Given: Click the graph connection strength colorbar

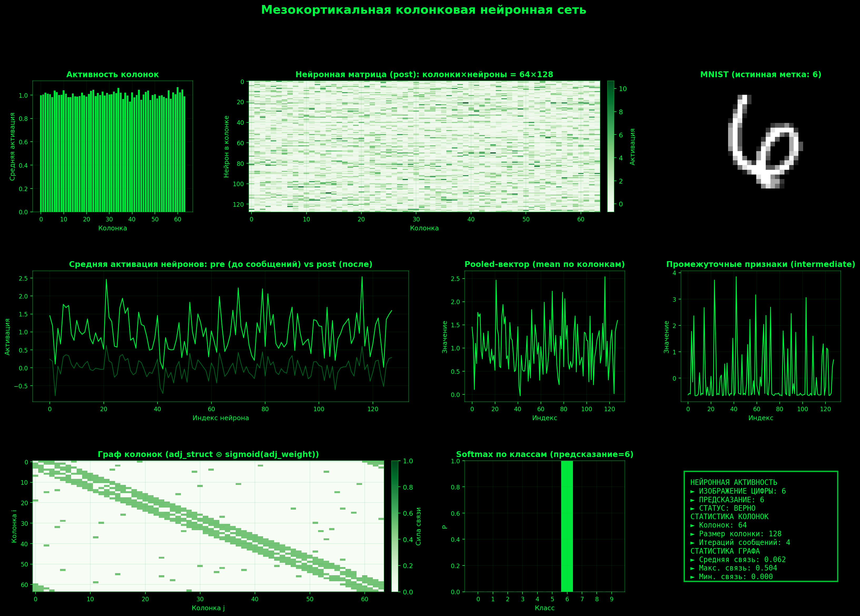Looking at the screenshot, I should [x=395, y=526].
